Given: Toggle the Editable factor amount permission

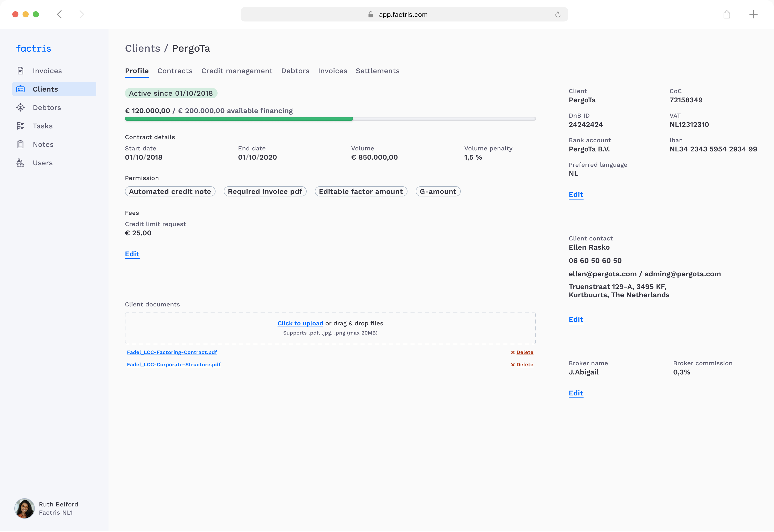Looking at the screenshot, I should coord(361,191).
